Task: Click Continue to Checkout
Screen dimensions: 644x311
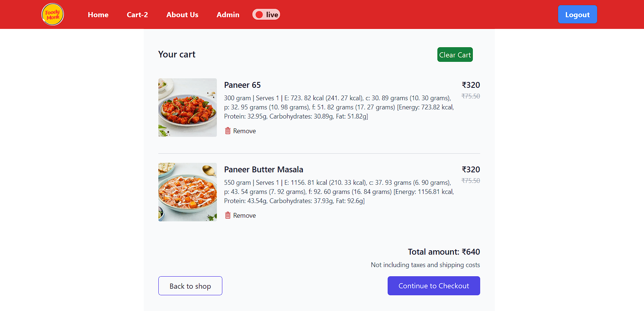Action: (433, 286)
